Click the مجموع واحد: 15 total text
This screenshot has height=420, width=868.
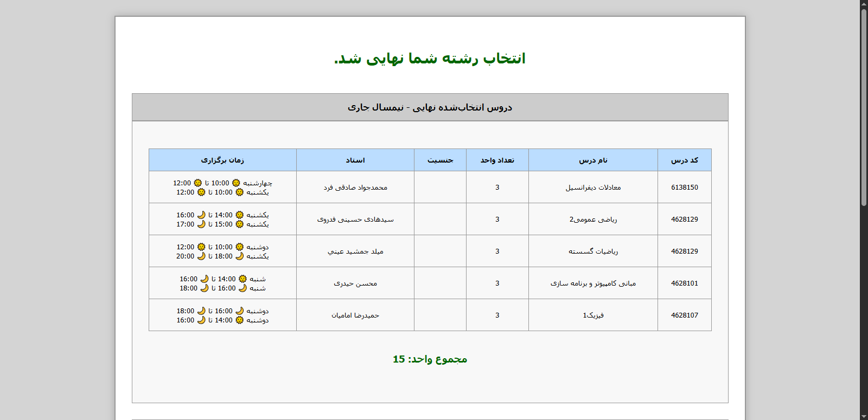430,359
